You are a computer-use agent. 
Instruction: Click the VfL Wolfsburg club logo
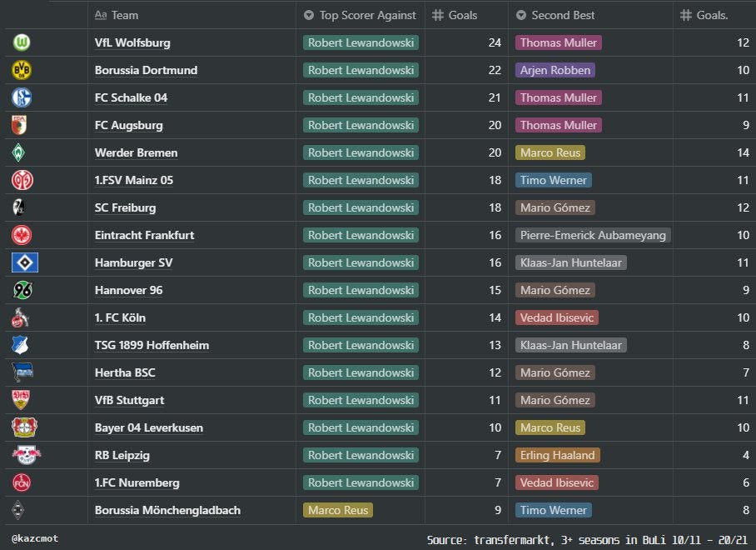click(x=21, y=42)
